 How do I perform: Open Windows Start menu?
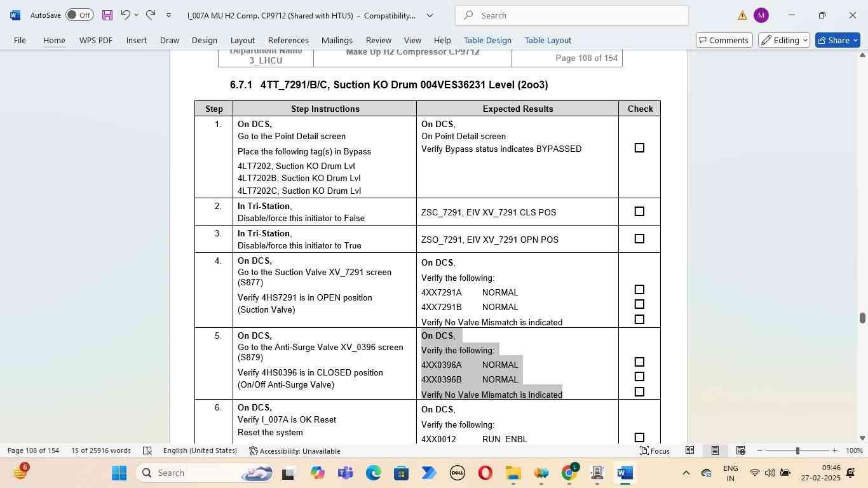(119, 473)
